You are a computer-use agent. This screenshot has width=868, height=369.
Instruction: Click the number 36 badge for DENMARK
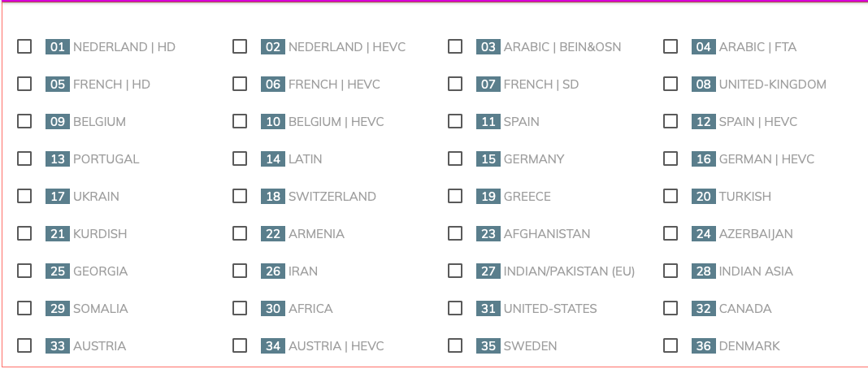704,346
